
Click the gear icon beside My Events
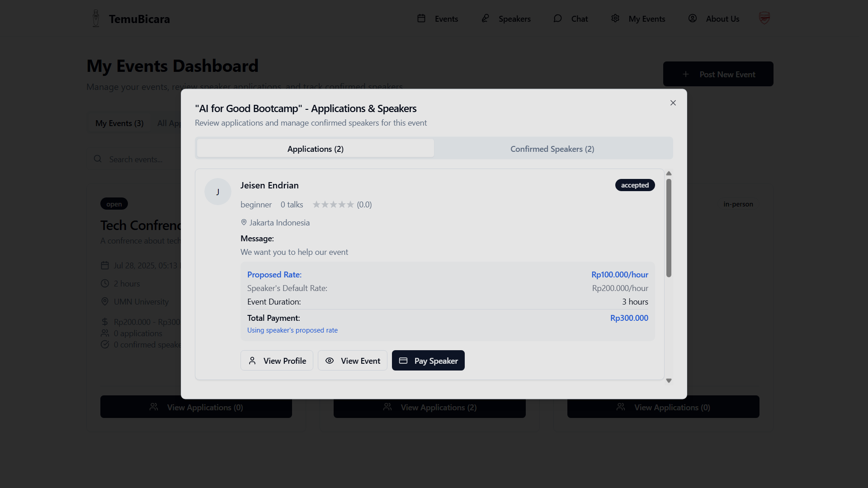tap(615, 19)
